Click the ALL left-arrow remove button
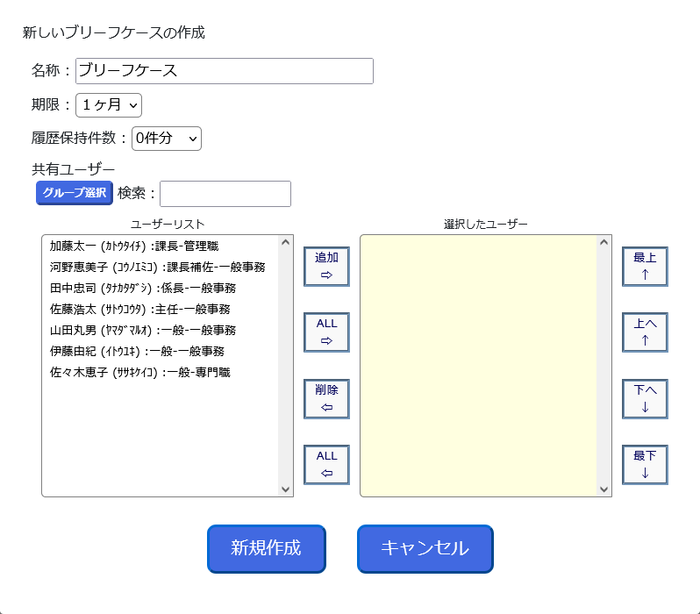Viewport: 700px width, 614px height. (326, 464)
